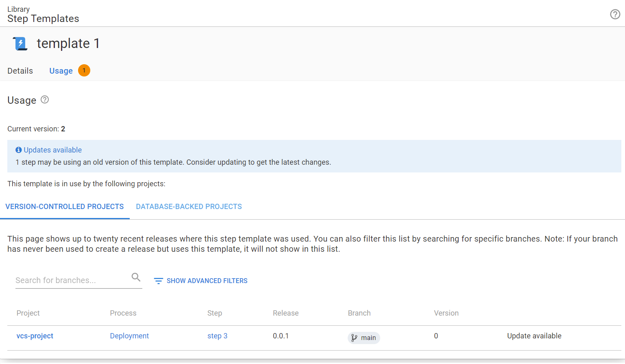This screenshot has height=364, width=625.
Task: Click the git branch icon on the main chip
Action: pyautogui.click(x=355, y=338)
